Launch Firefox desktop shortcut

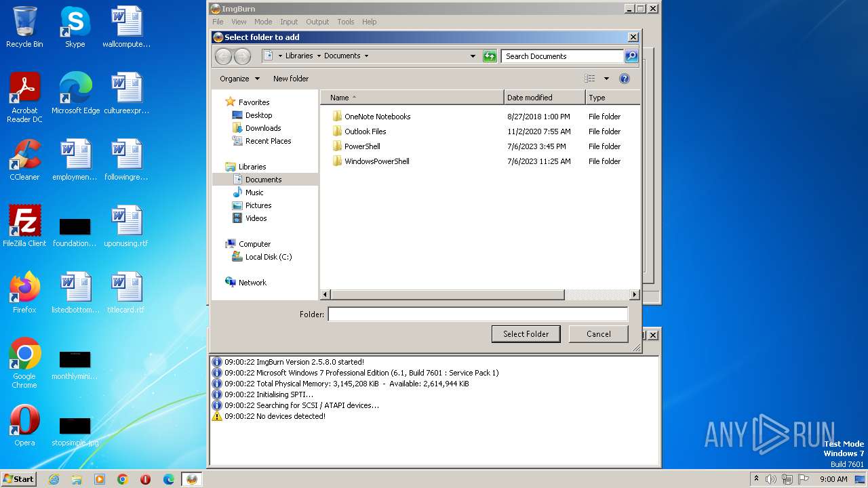click(24, 293)
